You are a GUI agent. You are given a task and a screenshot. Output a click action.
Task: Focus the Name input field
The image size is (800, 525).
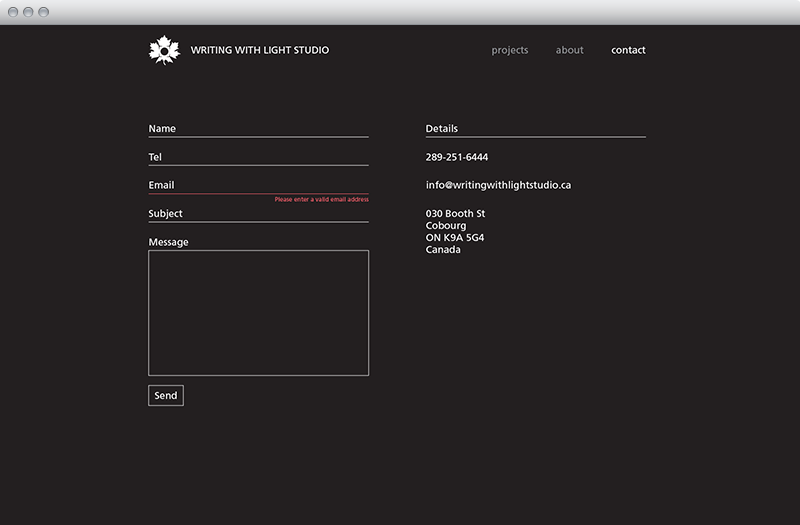[x=258, y=129]
